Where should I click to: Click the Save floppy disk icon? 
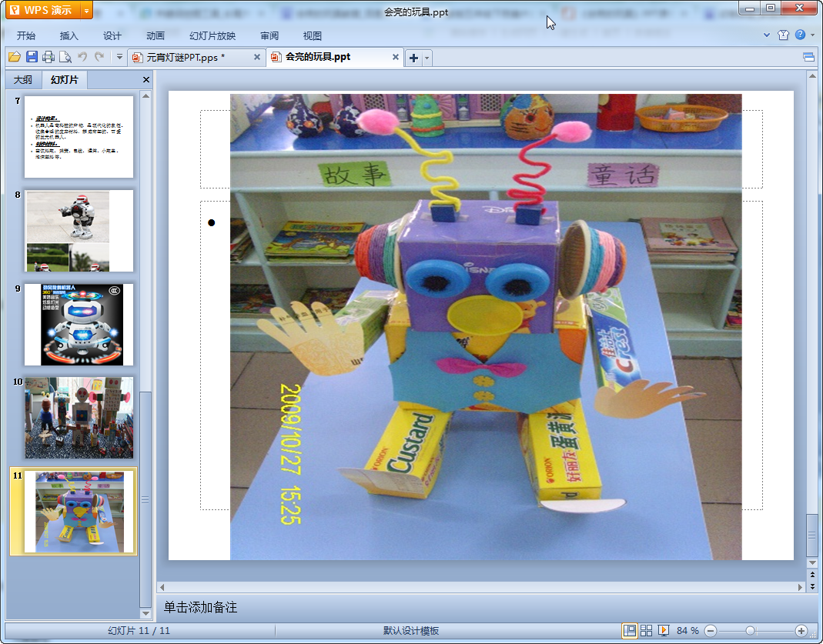pyautogui.click(x=32, y=57)
